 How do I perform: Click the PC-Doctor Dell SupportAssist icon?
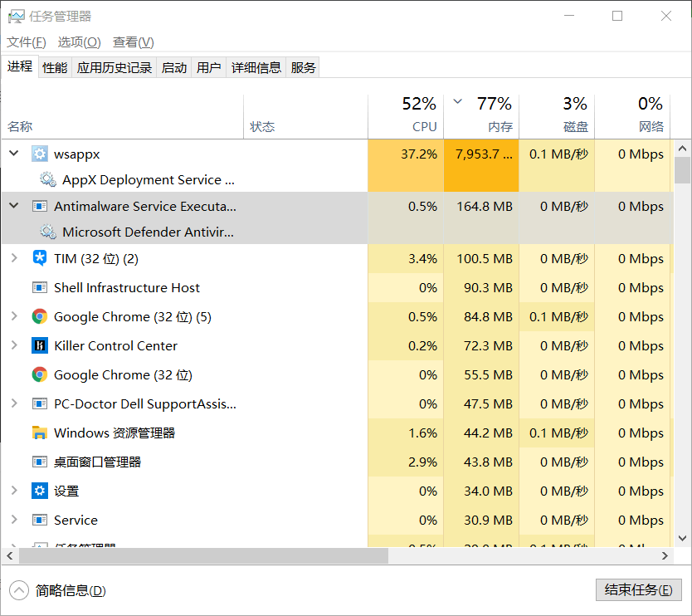tap(40, 403)
